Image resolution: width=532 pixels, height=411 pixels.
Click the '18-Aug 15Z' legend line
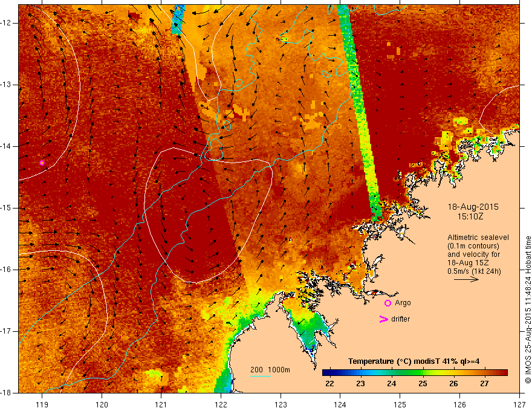467,263
